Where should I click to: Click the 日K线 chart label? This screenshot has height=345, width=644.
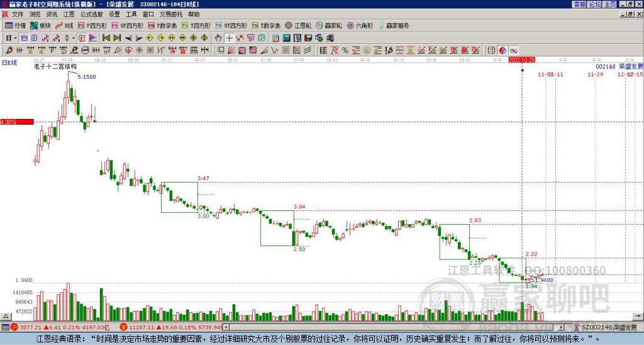(x=9, y=63)
